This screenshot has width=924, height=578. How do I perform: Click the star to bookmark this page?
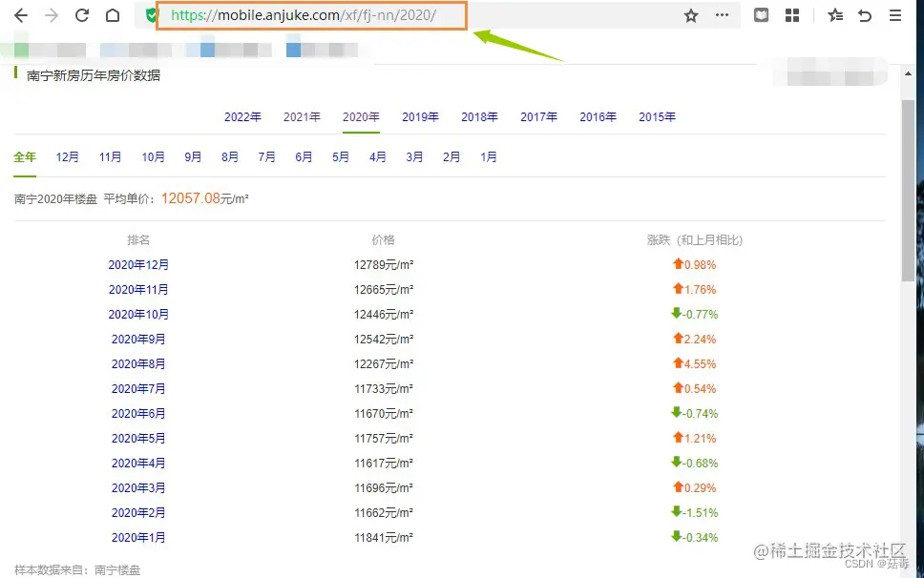[x=691, y=15]
